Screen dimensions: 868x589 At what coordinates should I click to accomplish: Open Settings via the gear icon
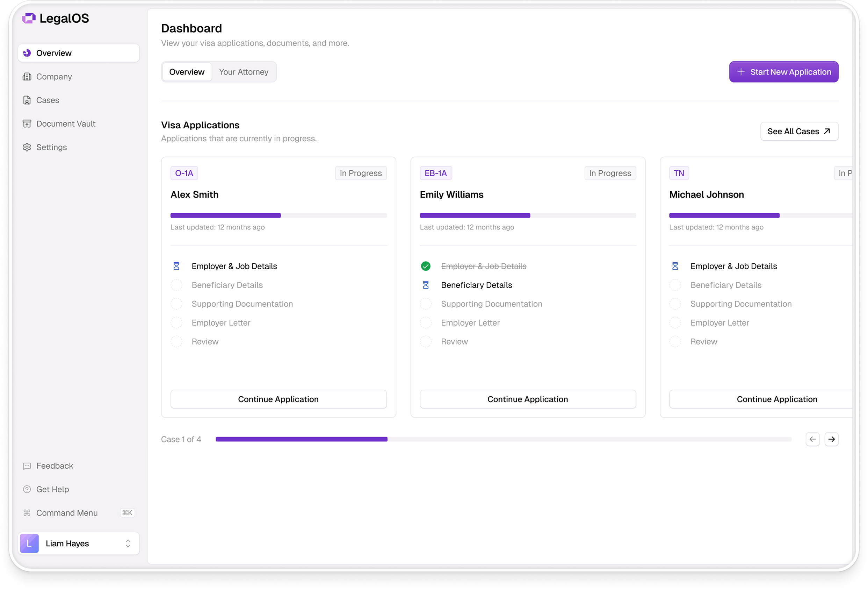[x=27, y=147]
